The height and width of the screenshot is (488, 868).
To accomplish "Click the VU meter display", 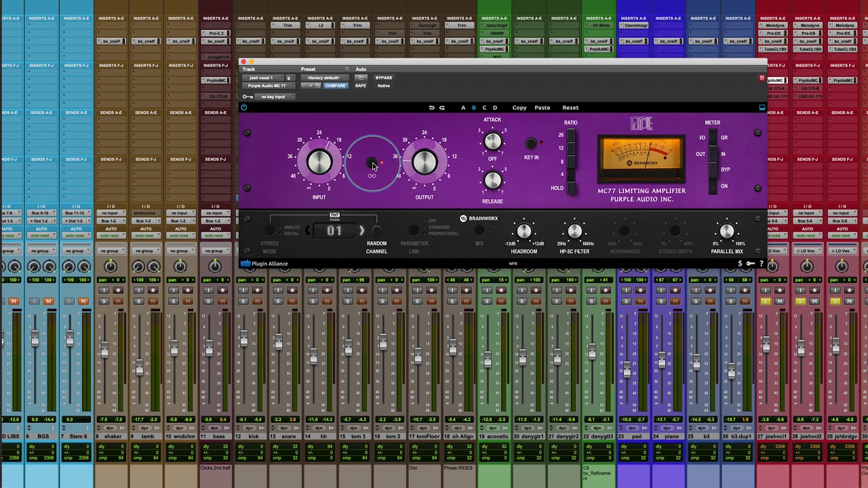I will click(641, 159).
